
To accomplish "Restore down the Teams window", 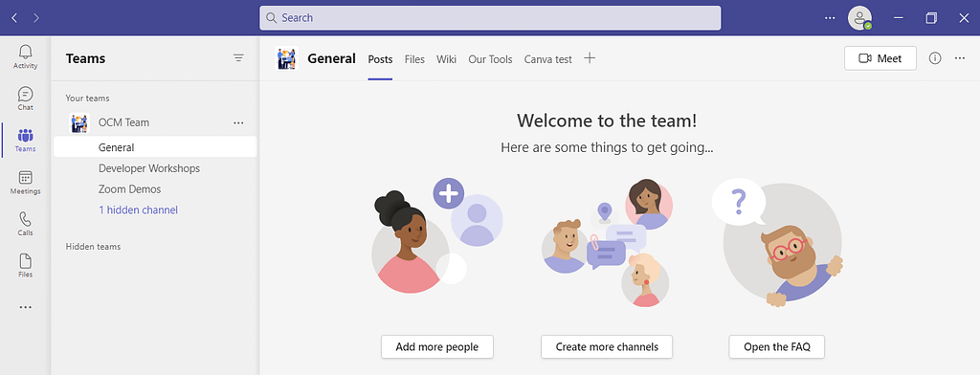I will click(x=931, y=18).
